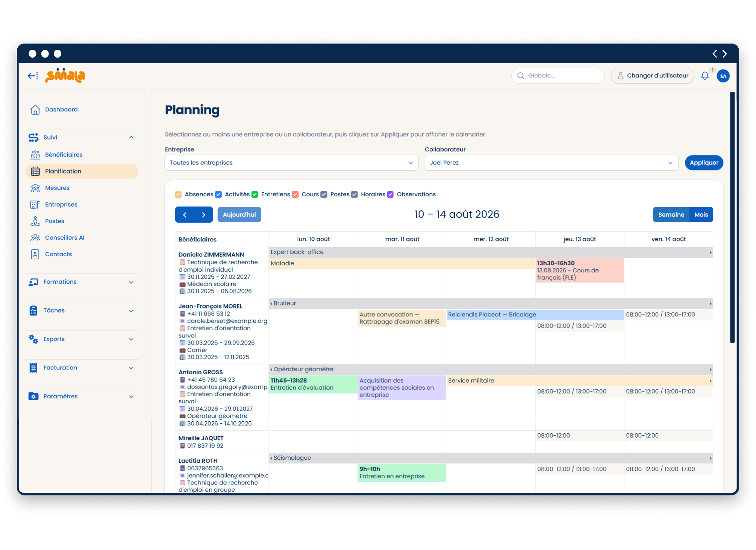
Task: Toggle the Horaires checkbox
Action: pyautogui.click(x=355, y=194)
